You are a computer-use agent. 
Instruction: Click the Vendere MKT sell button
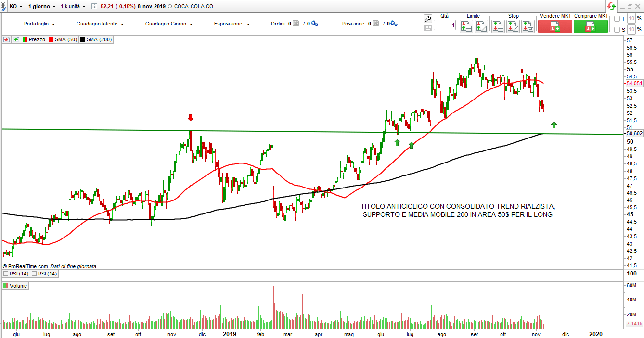click(555, 26)
